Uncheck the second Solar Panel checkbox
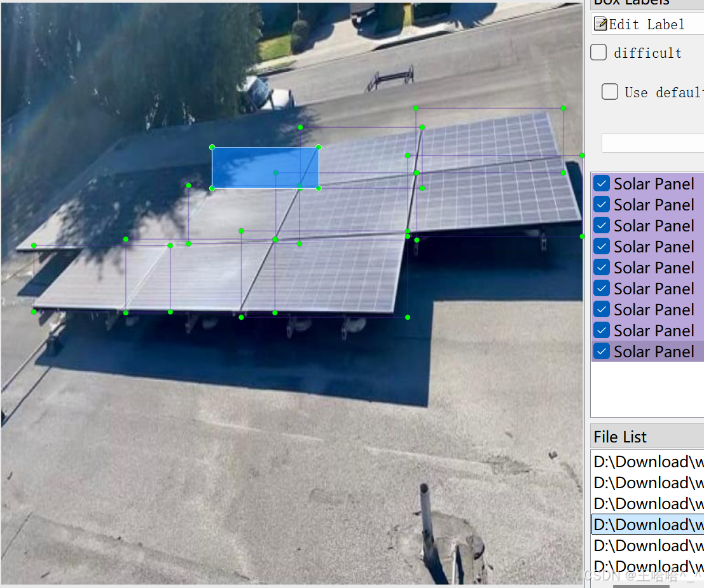The height and width of the screenshot is (588, 704). tap(602, 205)
